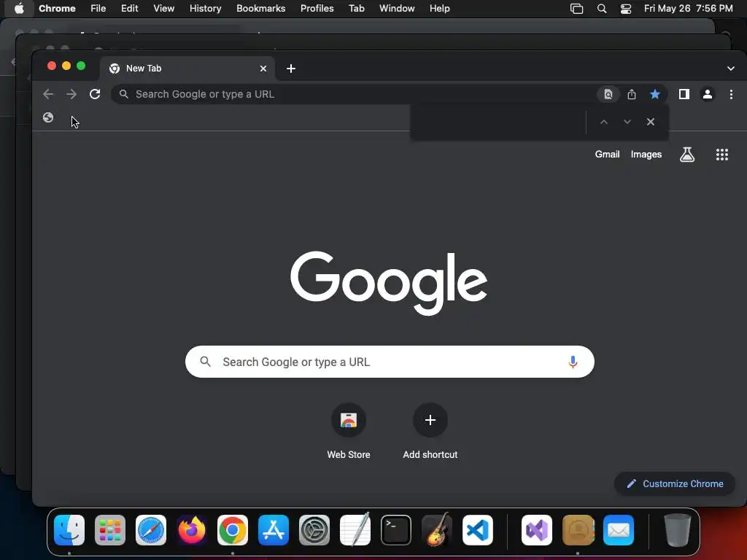Open the Web Store shortcut

349,432
